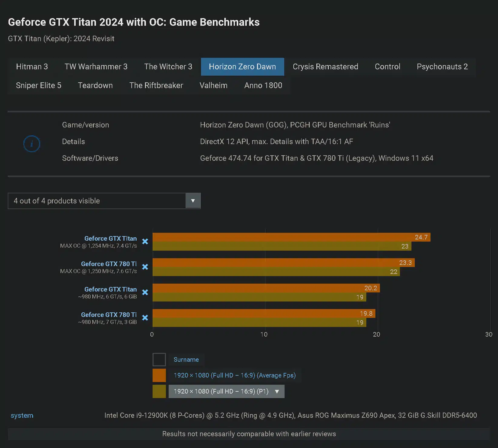Remove the GTX 780 Ti MAX OC row via its X
Image resolution: width=498 pixels, height=448 pixels.
(x=145, y=267)
